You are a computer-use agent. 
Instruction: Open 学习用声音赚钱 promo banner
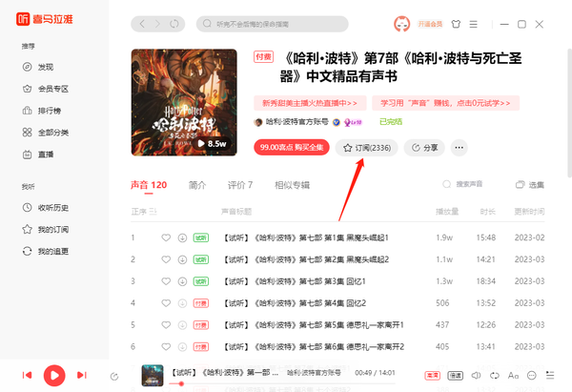click(x=445, y=103)
